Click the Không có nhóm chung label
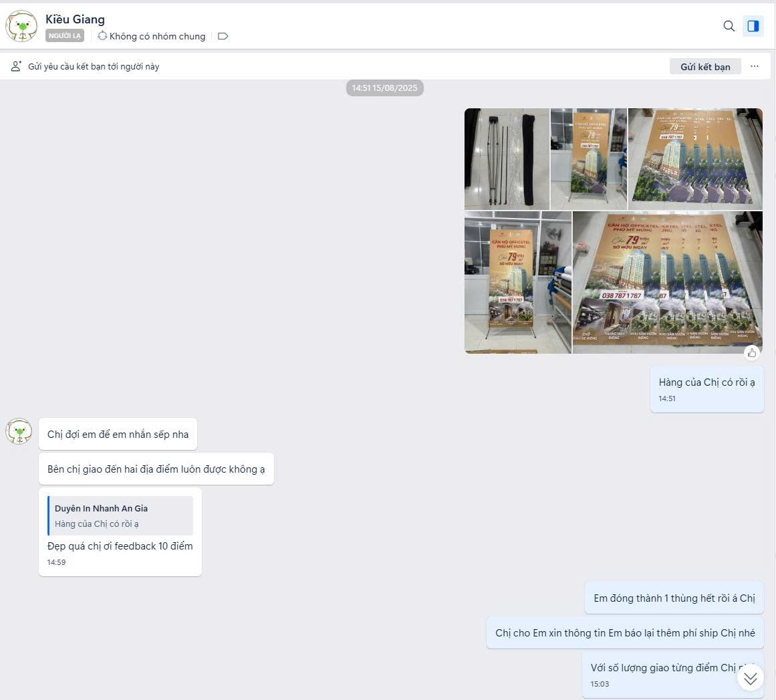776x700 pixels. click(157, 36)
